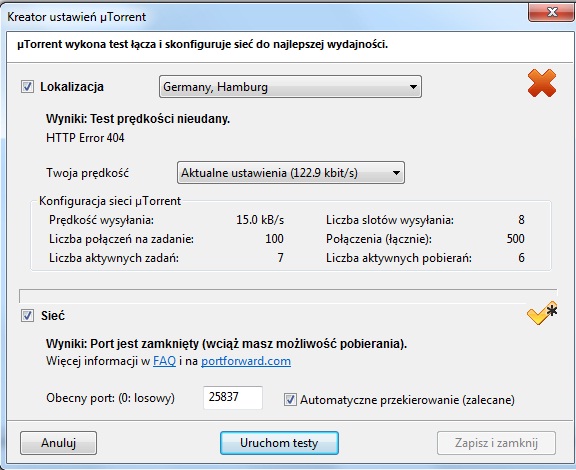Image resolution: width=576 pixels, height=470 pixels.
Task: Click Liczba aktywnych pobierań value 6
Action: (521, 258)
